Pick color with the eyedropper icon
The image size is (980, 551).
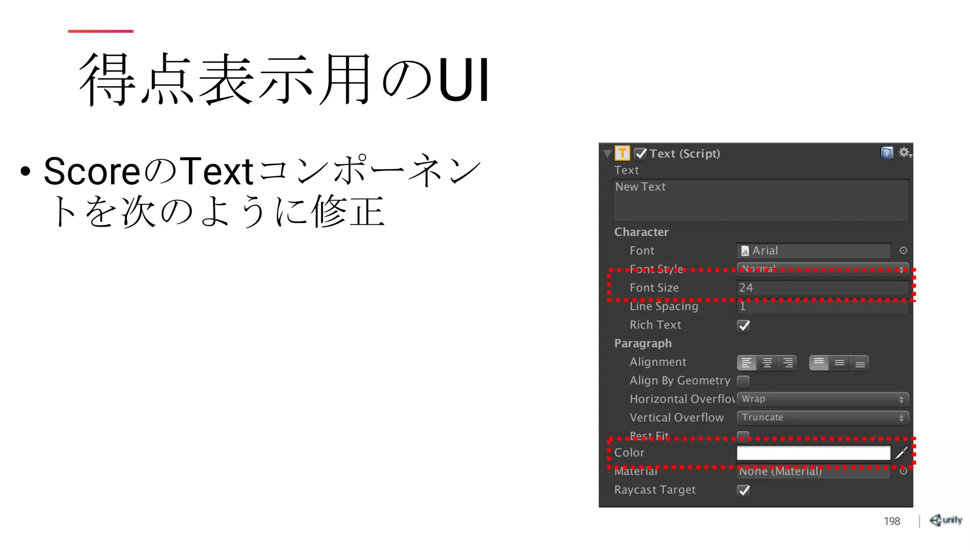pyautogui.click(x=902, y=452)
